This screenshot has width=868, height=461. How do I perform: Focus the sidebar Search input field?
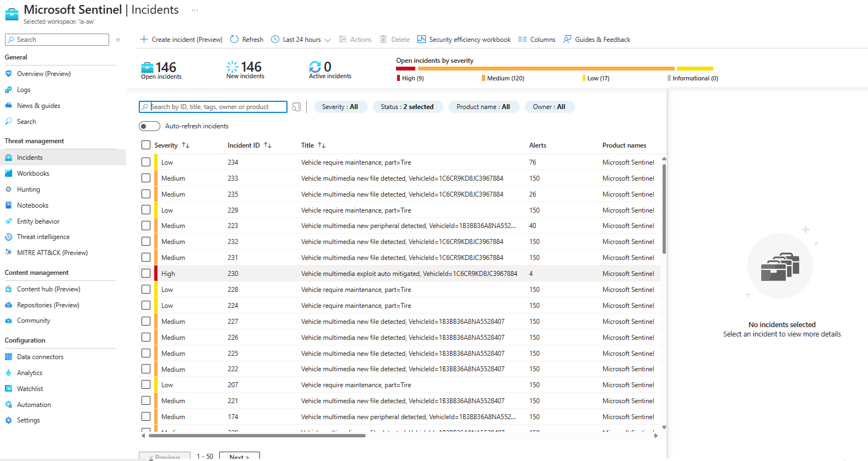(57, 40)
